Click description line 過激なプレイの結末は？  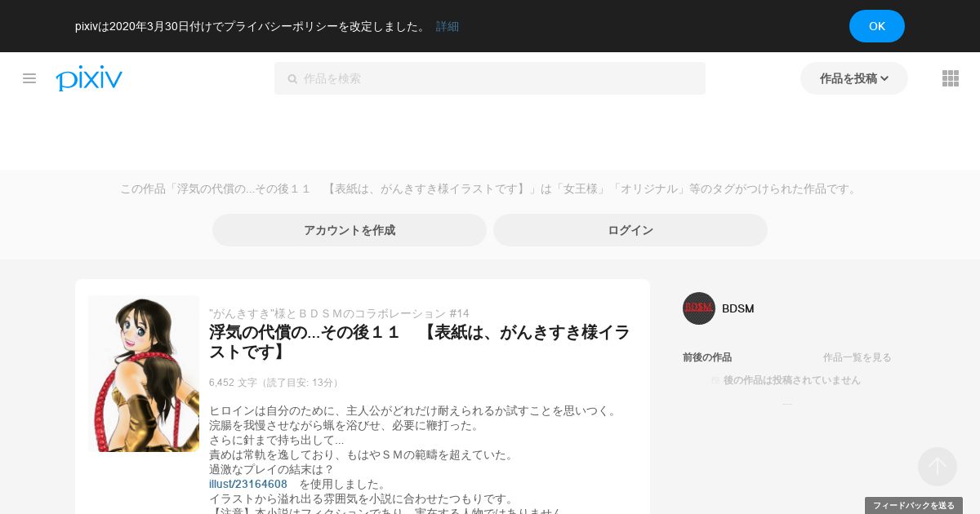click(272, 469)
